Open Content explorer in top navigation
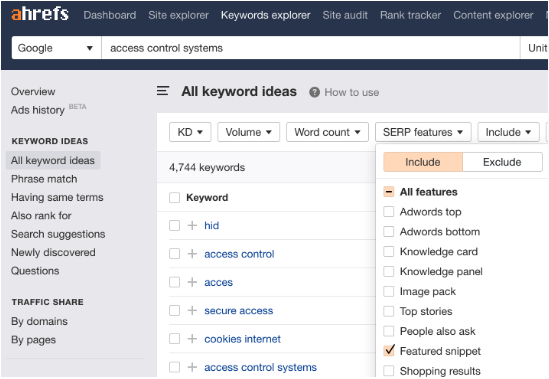Screen dimensions: 549x379 (493, 15)
